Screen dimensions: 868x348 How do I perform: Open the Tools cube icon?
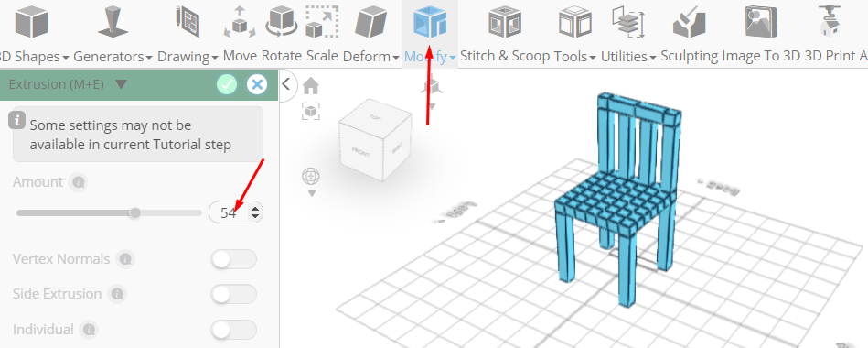575,22
